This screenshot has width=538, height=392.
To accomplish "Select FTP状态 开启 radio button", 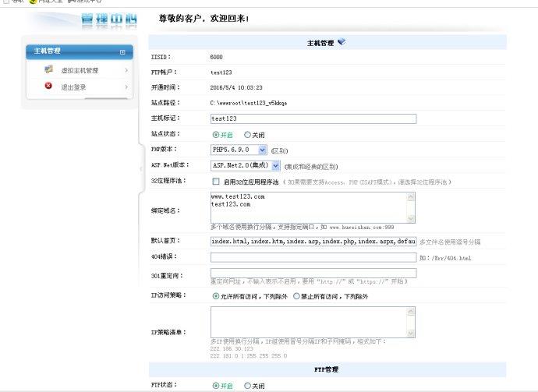I will 215,386.
